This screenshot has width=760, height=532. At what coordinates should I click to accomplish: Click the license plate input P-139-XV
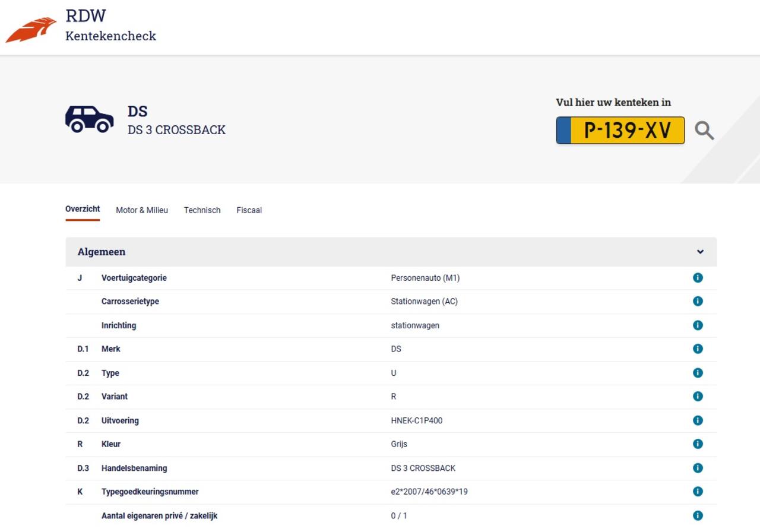point(620,130)
